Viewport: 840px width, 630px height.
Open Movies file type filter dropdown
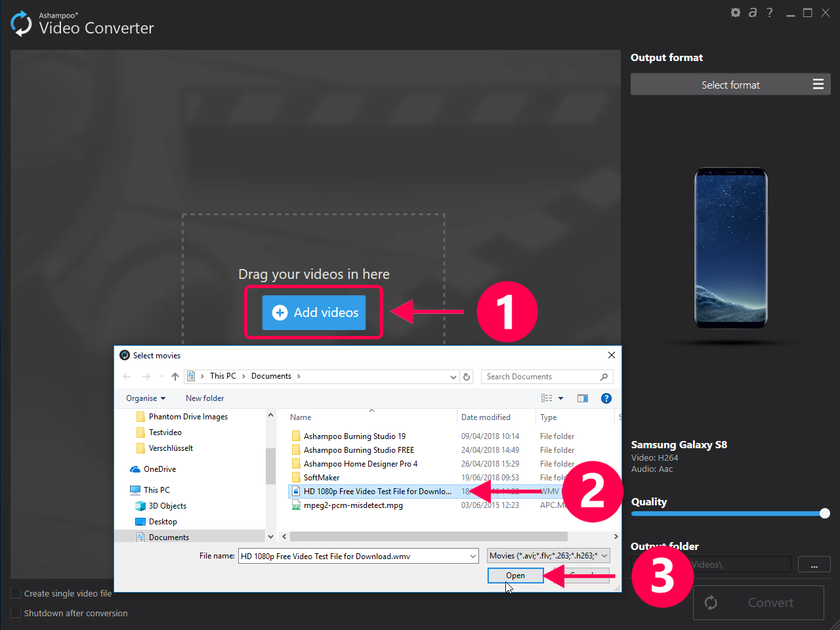coord(549,556)
